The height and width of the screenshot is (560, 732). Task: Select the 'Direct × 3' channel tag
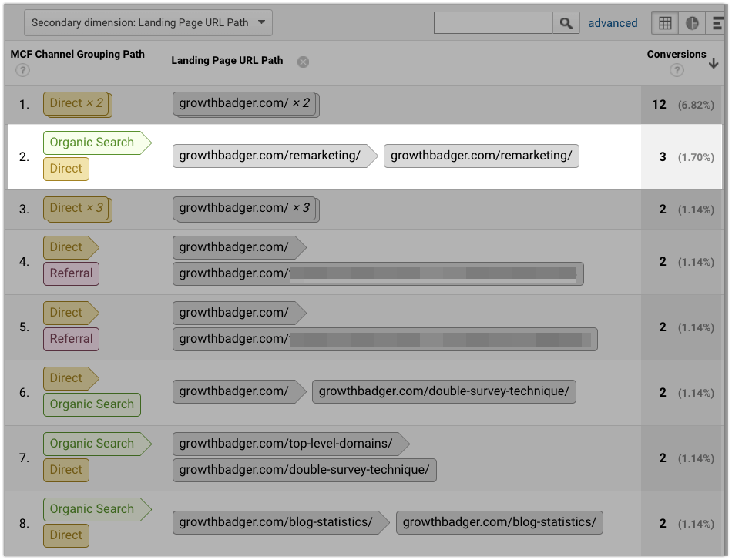(x=78, y=209)
